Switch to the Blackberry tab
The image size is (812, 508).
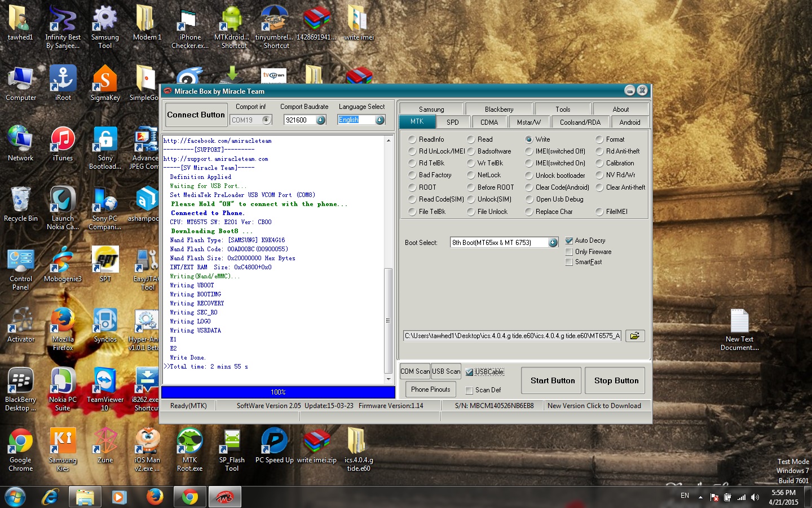point(499,109)
